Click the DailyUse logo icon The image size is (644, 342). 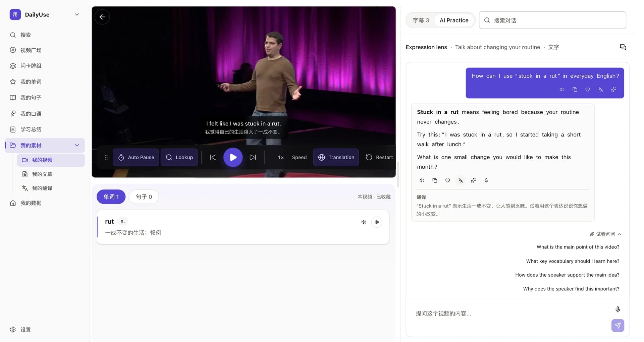15,14
